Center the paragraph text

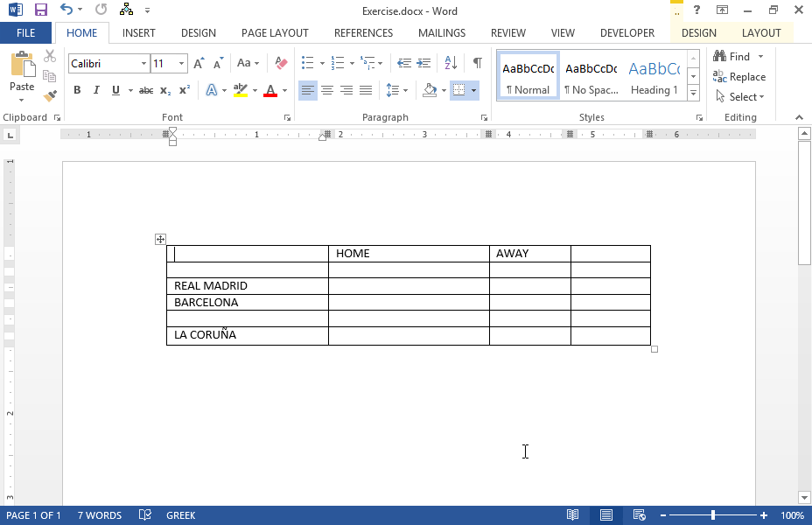click(326, 91)
